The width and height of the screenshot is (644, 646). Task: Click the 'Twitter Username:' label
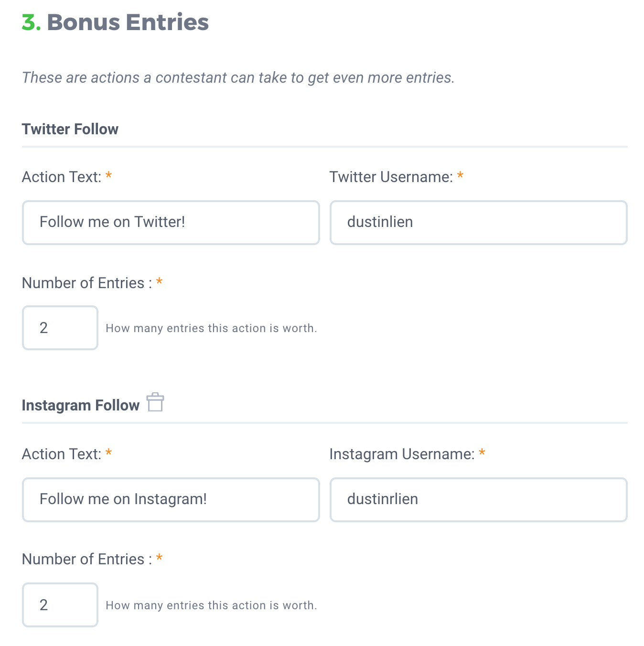click(391, 177)
